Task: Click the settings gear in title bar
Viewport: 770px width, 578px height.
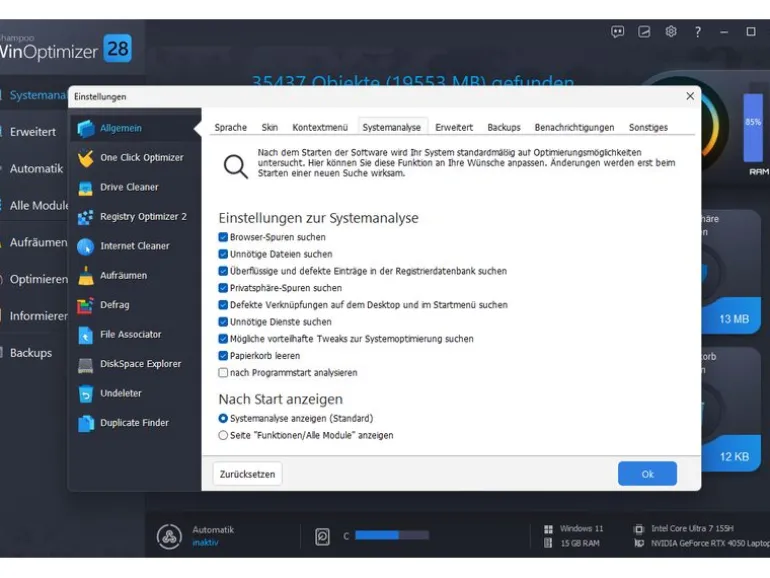Action: tap(671, 32)
